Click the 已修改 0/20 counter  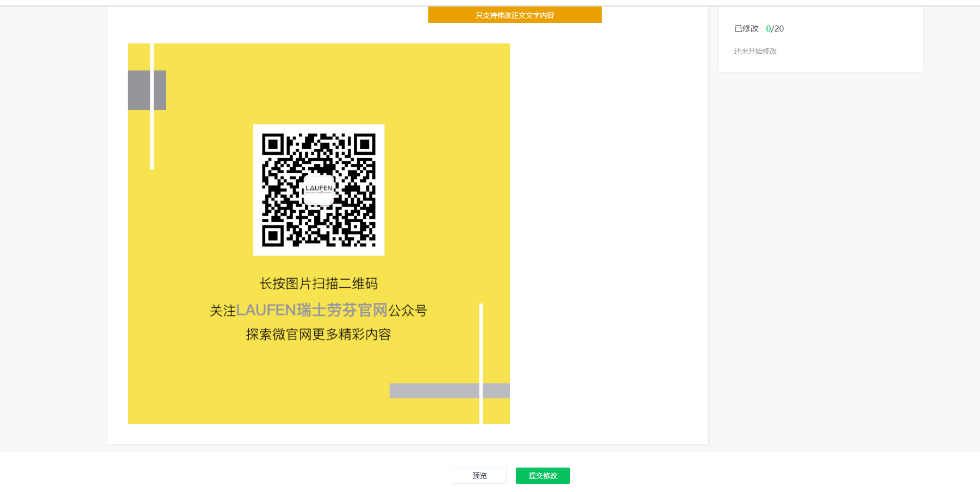(759, 29)
